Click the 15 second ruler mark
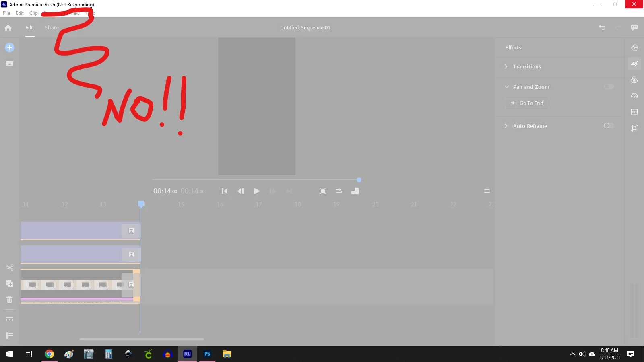This screenshot has width=644, height=362. tap(180, 204)
